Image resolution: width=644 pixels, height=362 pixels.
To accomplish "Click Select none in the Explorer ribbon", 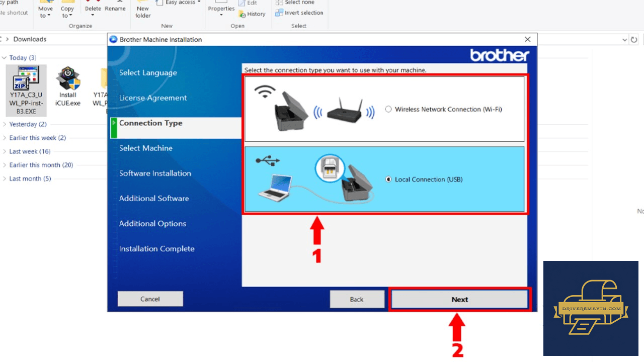I will click(x=295, y=3).
